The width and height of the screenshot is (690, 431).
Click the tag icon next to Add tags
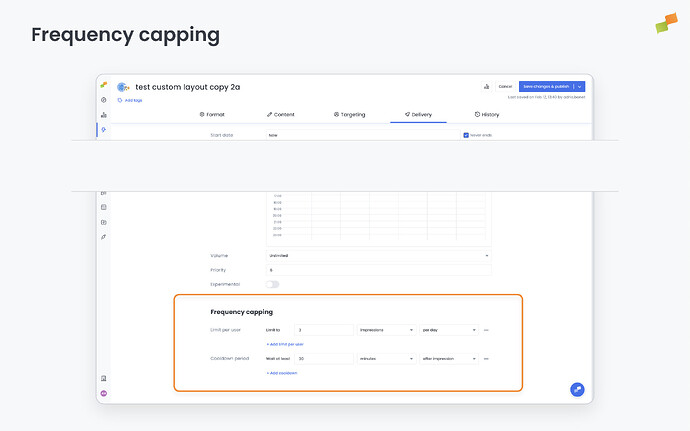120,100
